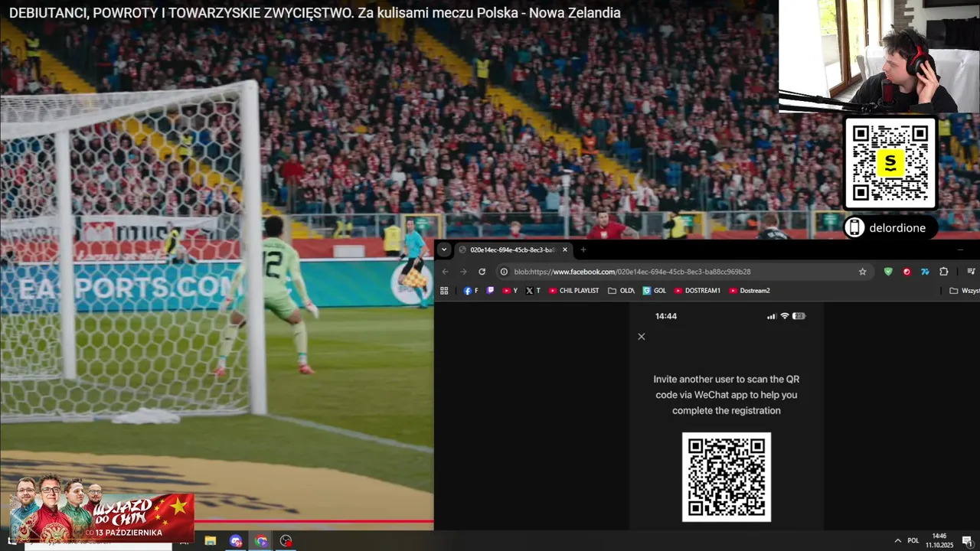Click the video title Debiutanci, Powroty
The height and width of the screenshot is (551, 980).
[315, 13]
